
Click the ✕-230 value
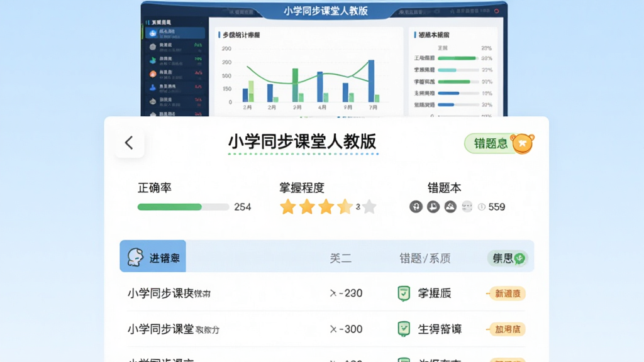(346, 293)
